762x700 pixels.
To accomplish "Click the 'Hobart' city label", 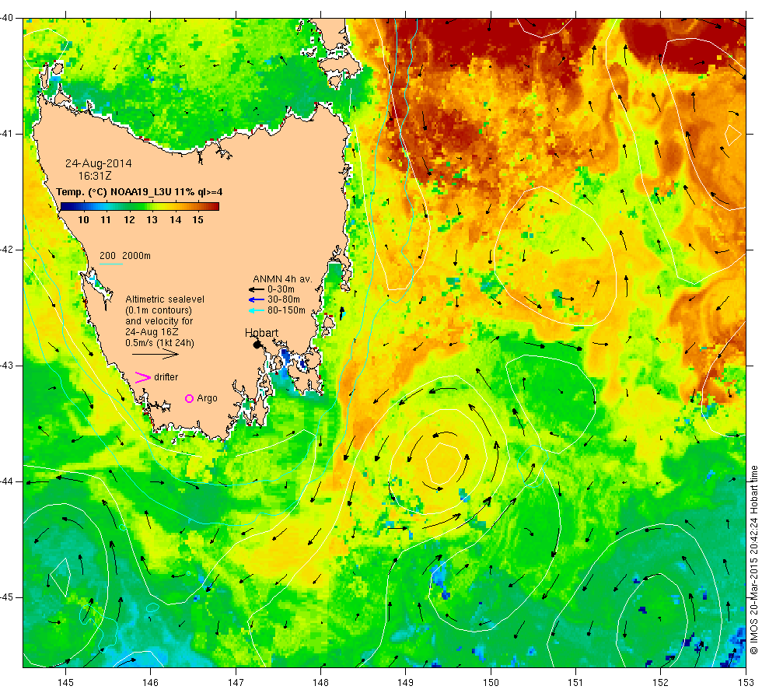I will (x=261, y=333).
